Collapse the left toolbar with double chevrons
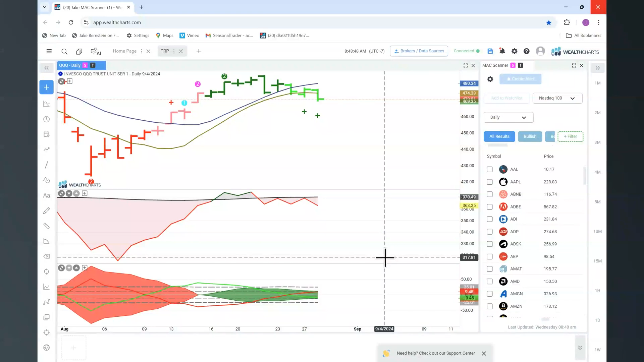The width and height of the screenshot is (644, 362). point(46,68)
